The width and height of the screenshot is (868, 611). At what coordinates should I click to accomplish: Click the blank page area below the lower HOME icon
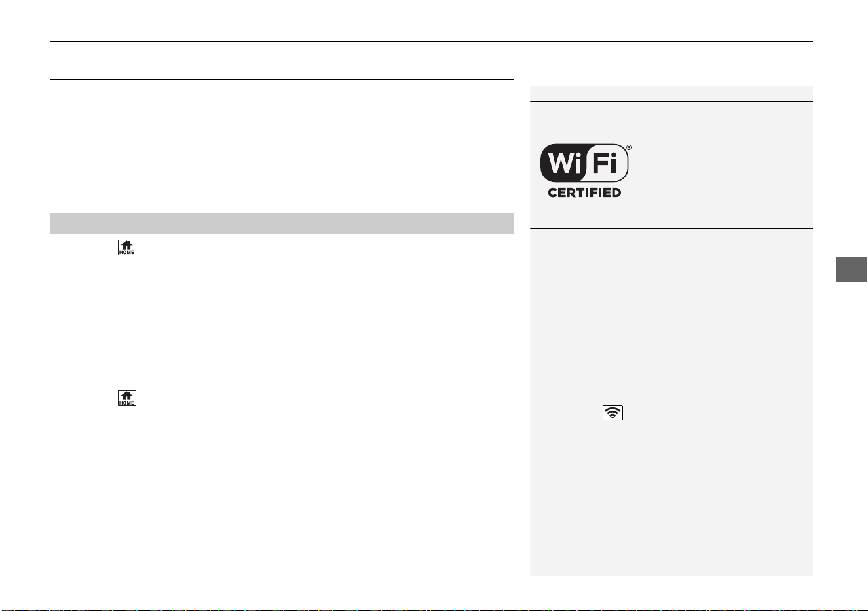[x=282, y=491]
